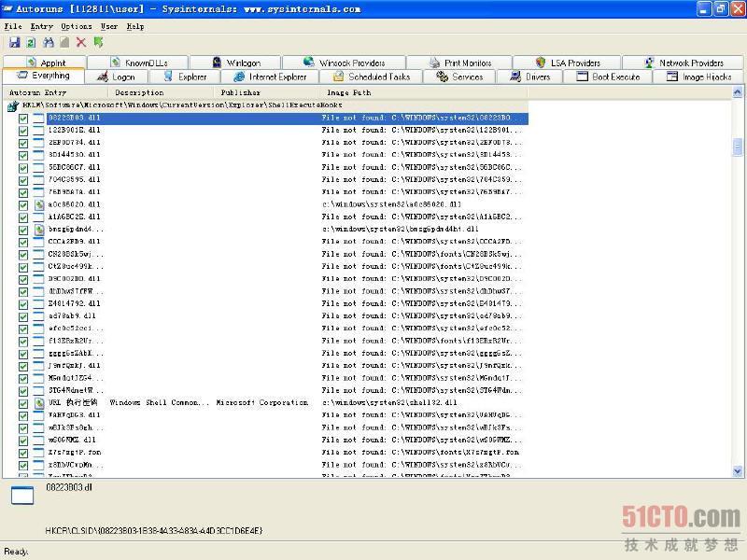
Task: Click the file icon beside a0c85020.dll
Action: pos(39,204)
